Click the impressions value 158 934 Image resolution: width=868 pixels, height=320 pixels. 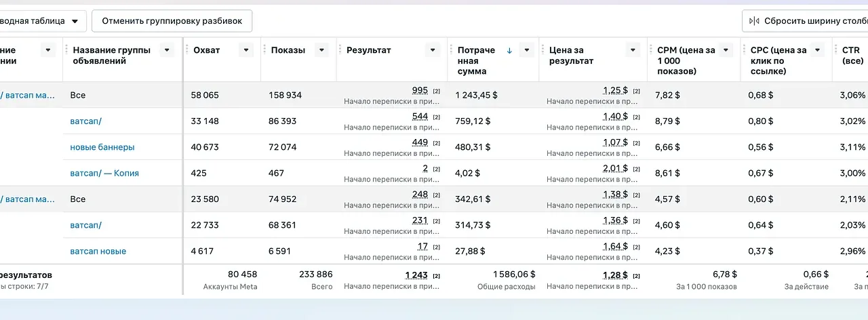[285, 96]
